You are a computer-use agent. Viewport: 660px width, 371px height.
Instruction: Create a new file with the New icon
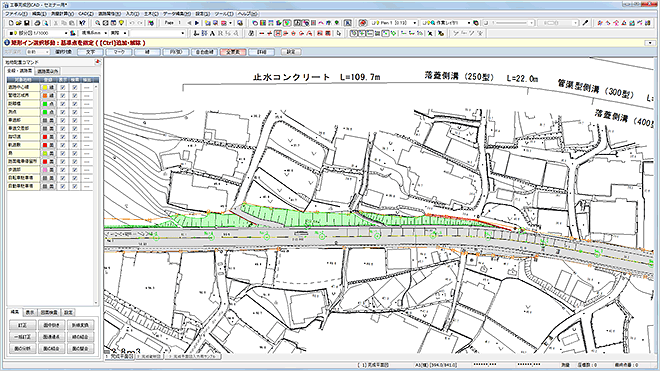click(11, 23)
